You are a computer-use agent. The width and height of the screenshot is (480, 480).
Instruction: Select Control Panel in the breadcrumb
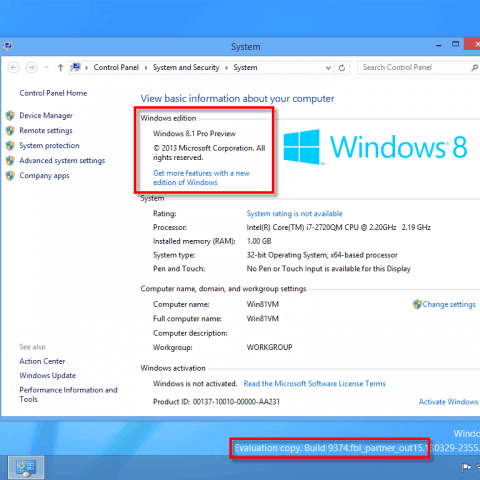tap(116, 67)
